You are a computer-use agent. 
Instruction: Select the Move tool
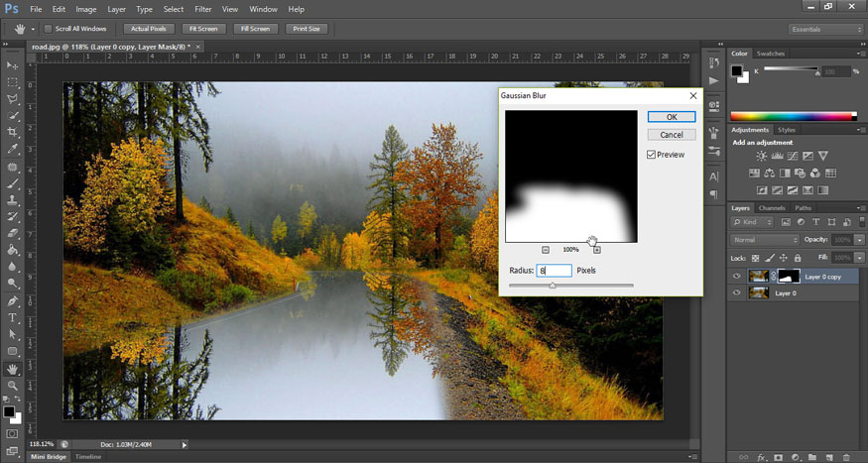click(x=13, y=64)
